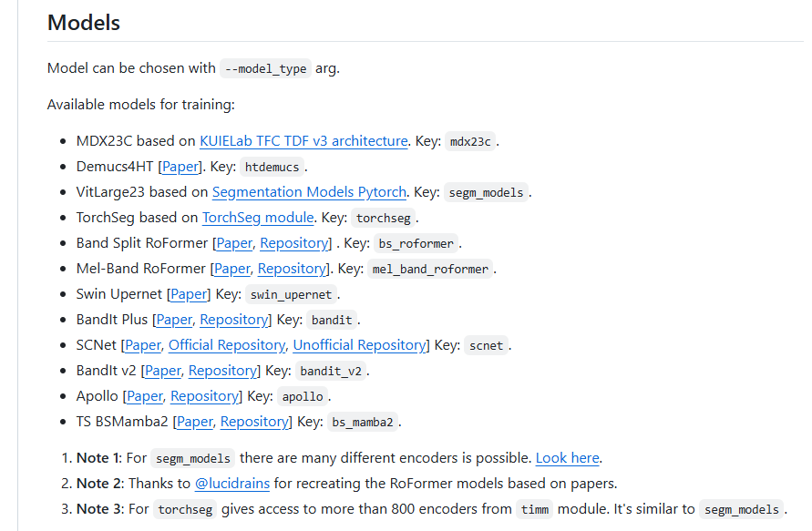The width and height of the screenshot is (812, 531).
Task: Go to the Apollo Repository link
Action: [204, 396]
